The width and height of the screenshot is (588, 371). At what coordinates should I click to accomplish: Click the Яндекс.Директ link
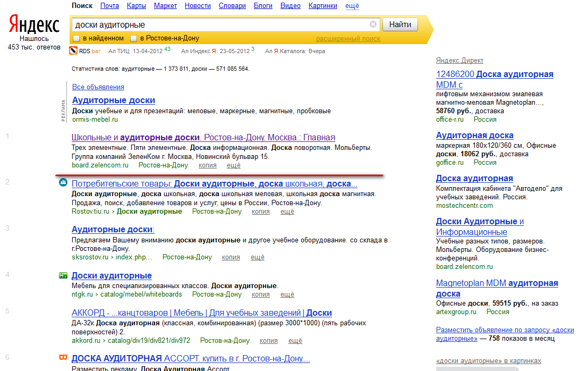(x=459, y=61)
